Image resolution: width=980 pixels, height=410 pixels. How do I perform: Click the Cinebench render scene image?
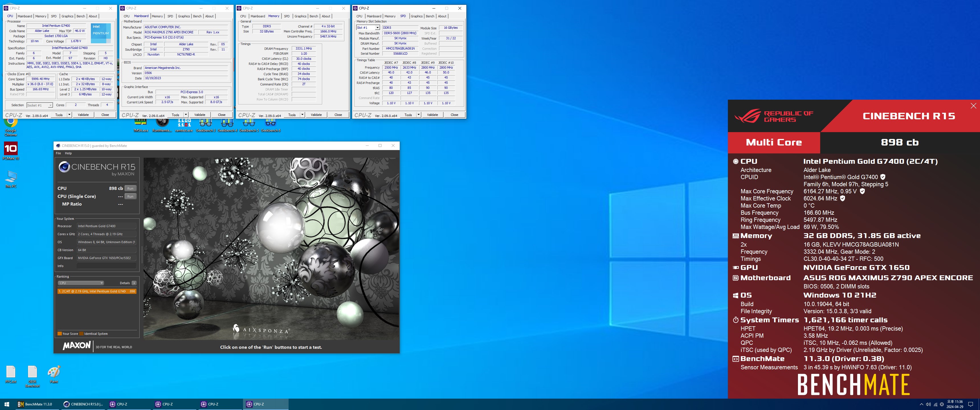(x=271, y=249)
